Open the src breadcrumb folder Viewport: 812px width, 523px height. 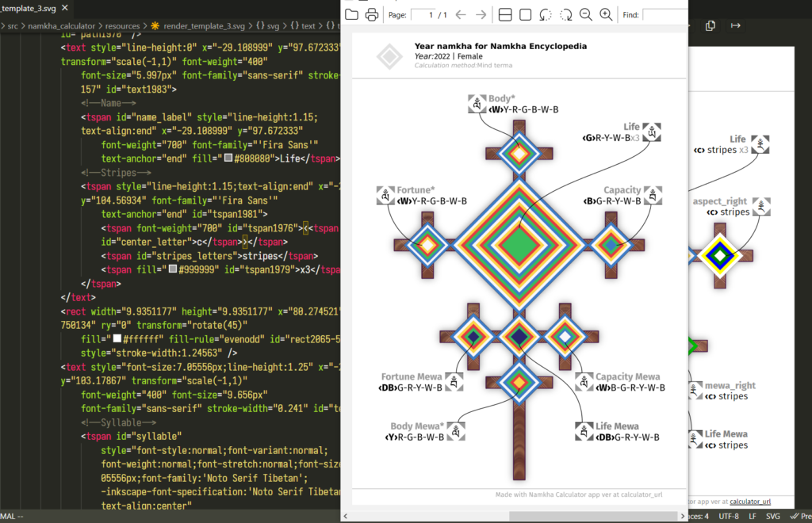pos(13,26)
